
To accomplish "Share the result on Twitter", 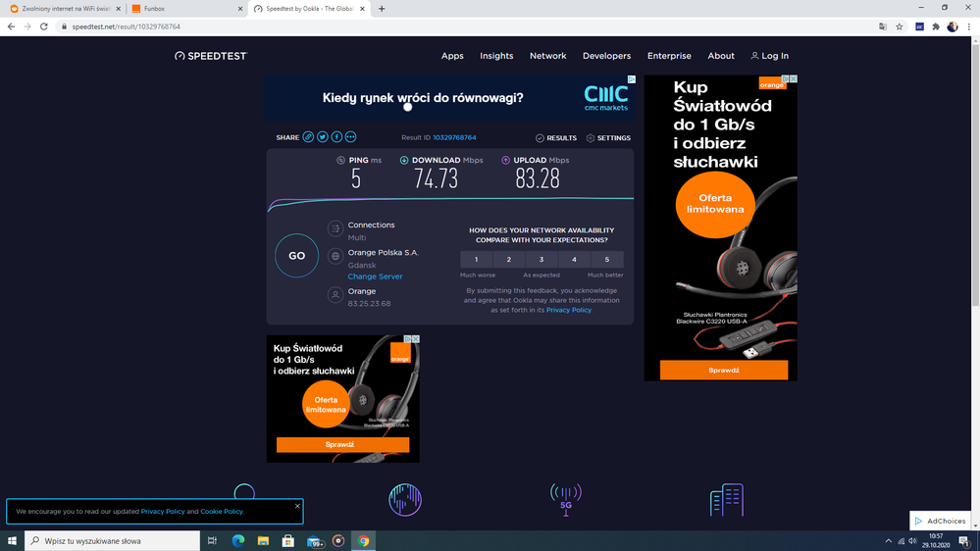I will (x=322, y=137).
